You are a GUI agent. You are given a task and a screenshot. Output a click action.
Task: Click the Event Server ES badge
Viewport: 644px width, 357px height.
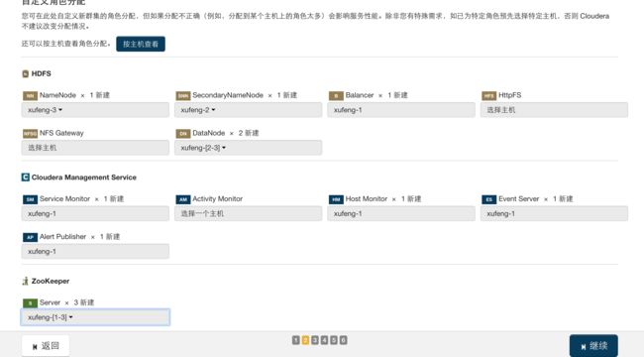click(x=489, y=199)
